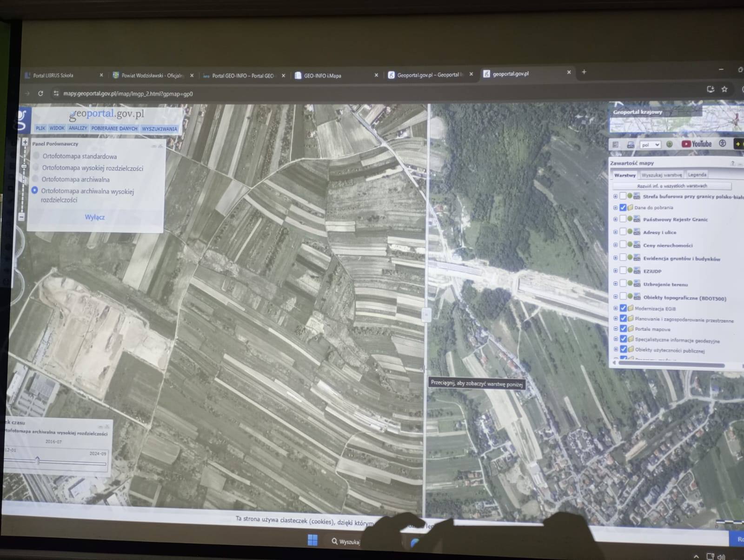The height and width of the screenshot is (560, 744).
Task: Click the YouTube icon in the map toolbar
Action: [x=696, y=144]
